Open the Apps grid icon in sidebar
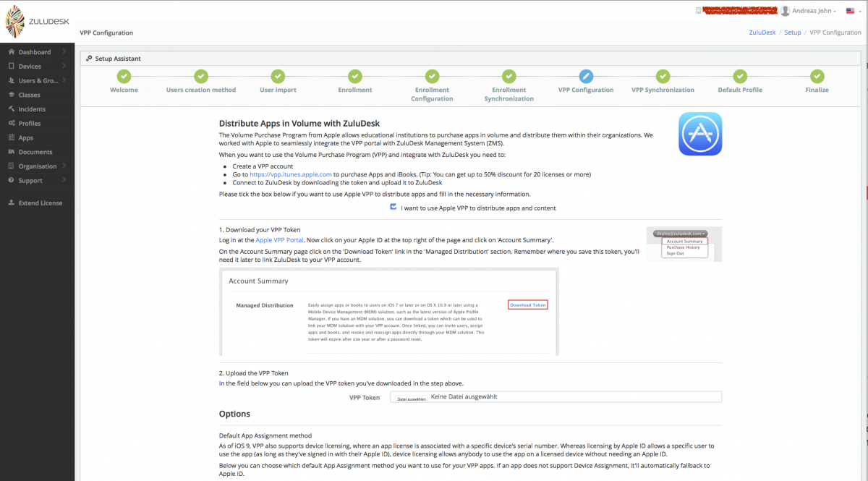Image resolution: width=868 pixels, height=481 pixels. pyautogui.click(x=12, y=137)
